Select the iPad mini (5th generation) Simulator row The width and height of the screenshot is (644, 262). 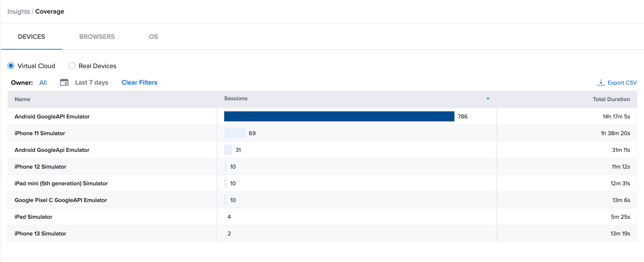click(x=61, y=183)
